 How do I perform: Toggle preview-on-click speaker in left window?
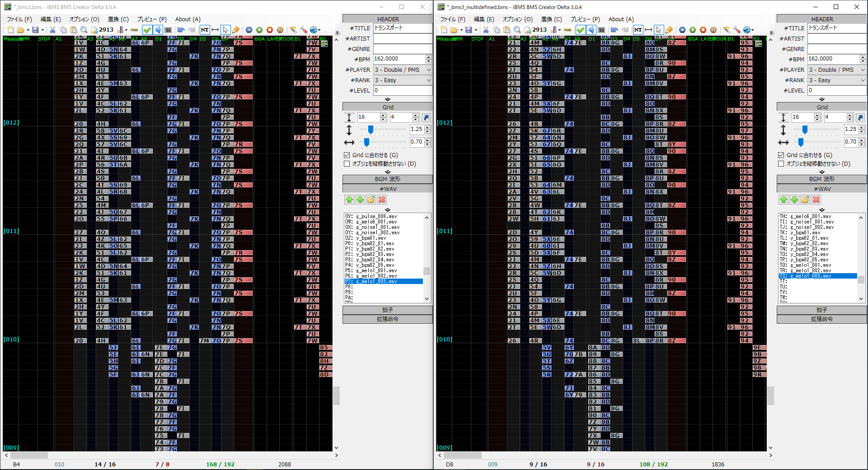click(x=158, y=30)
